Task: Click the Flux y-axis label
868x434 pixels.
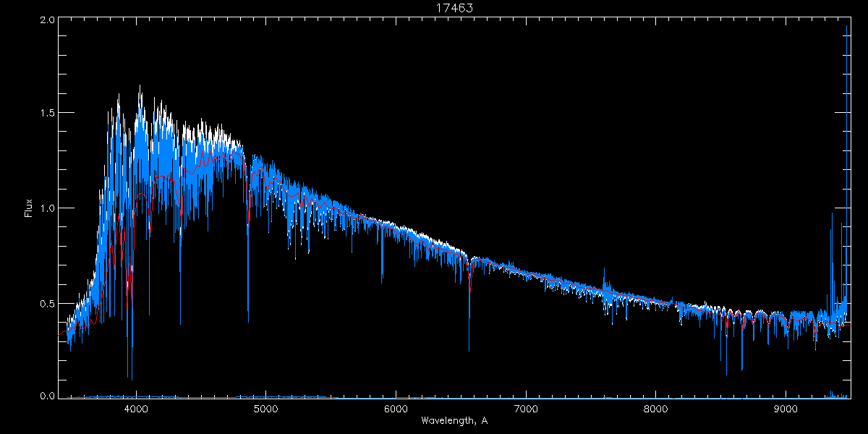Action: click(x=29, y=207)
